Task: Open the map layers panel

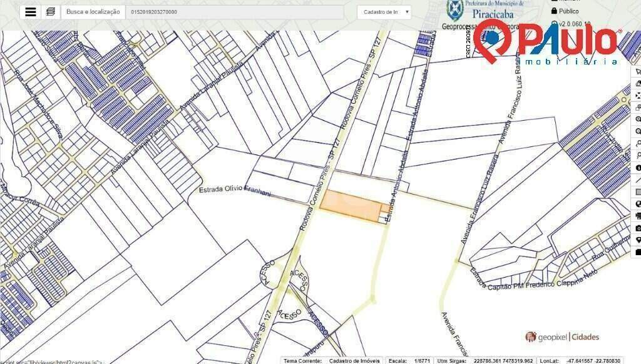Action: [50, 12]
